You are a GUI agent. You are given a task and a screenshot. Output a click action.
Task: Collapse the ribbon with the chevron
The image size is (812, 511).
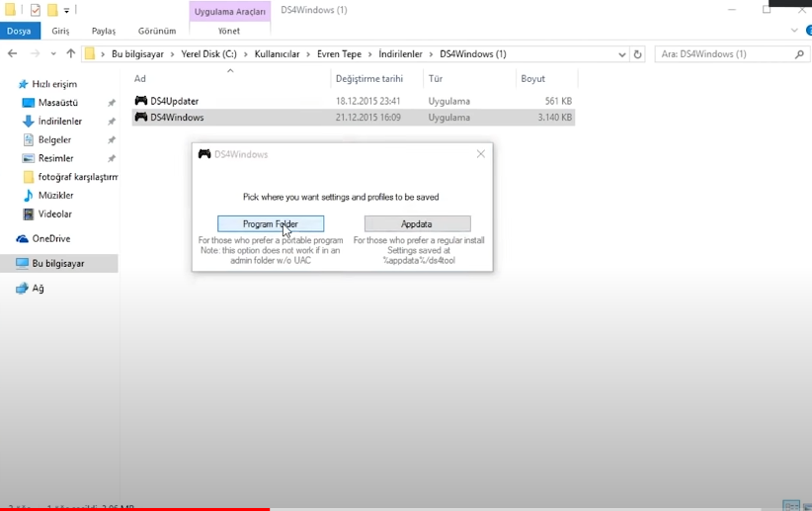(794, 31)
